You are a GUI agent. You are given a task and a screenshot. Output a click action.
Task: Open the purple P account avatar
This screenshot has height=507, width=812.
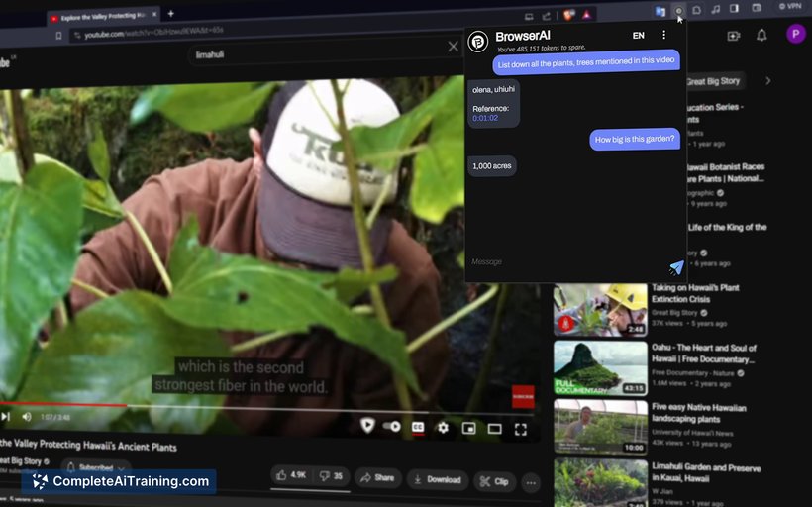coord(795,34)
